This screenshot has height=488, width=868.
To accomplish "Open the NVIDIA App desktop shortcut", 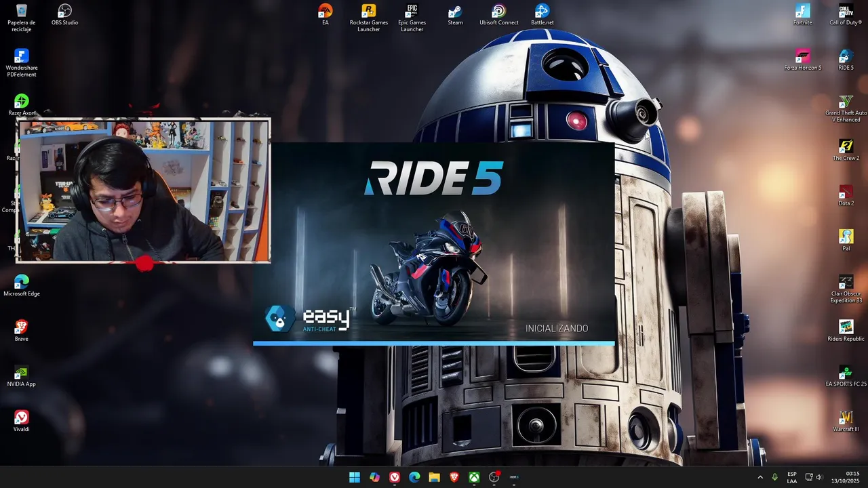I will 22,376.
